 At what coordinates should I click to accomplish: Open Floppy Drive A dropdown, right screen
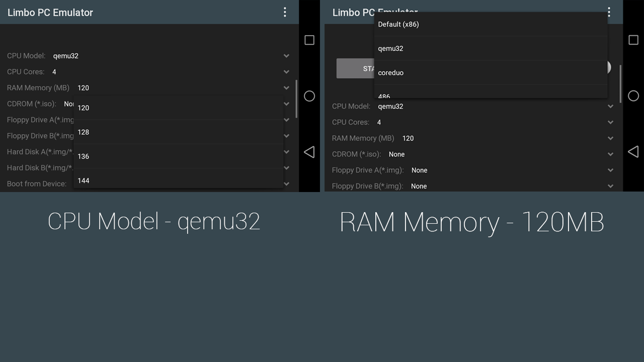(x=610, y=170)
